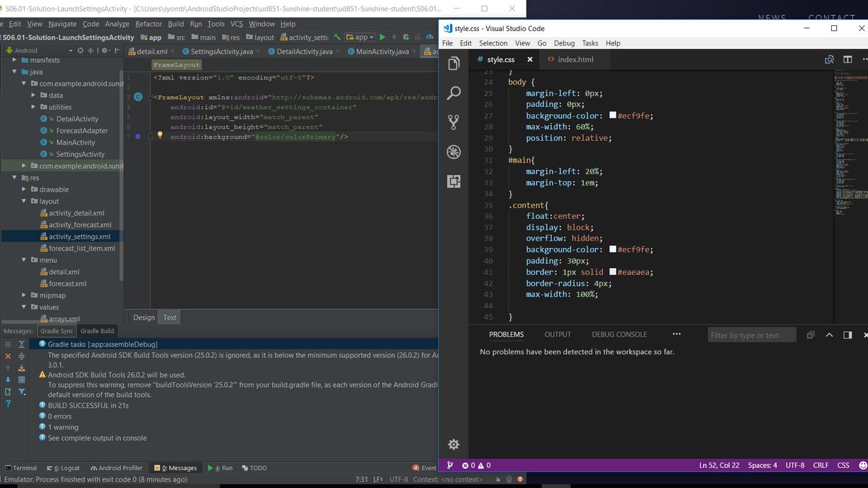Image resolution: width=868 pixels, height=488 pixels.
Task: Click the filter icon in the Messages toolbar
Action: point(22,392)
